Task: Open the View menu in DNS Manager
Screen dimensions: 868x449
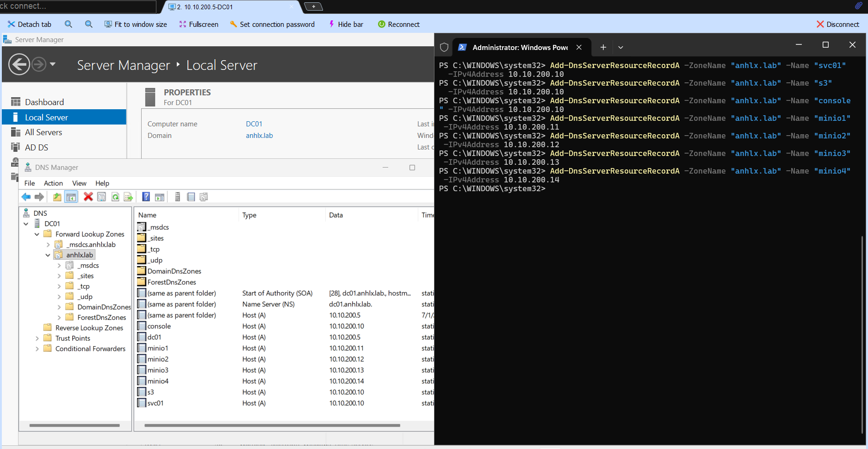Action: pyautogui.click(x=79, y=183)
